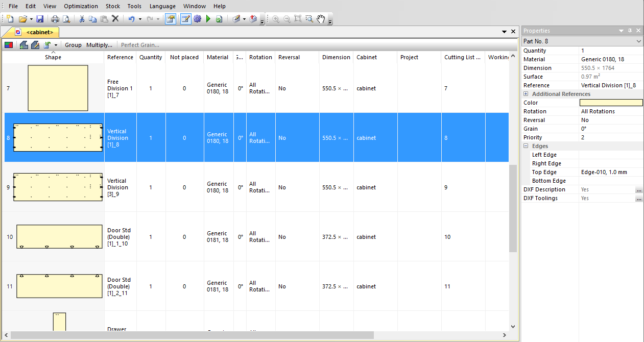The image size is (644, 342).
Task: Open the folder icon dropdown arrow
Action: coord(31,19)
